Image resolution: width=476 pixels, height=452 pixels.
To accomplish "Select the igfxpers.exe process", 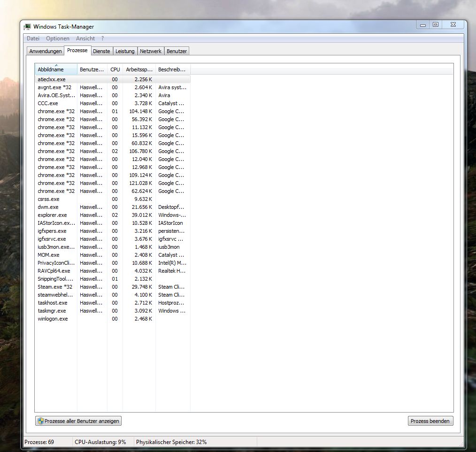I will [x=113, y=231].
